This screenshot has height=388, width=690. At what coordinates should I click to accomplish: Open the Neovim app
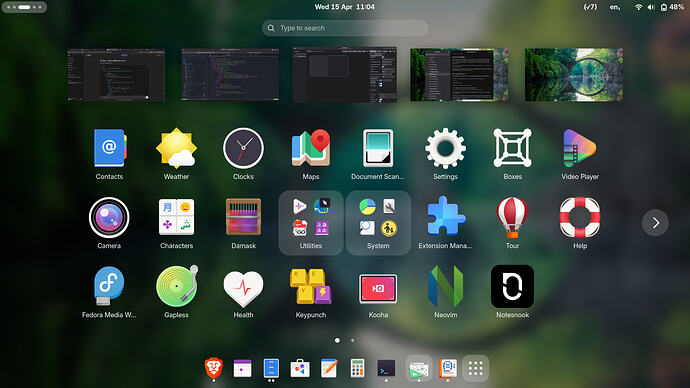[x=445, y=287]
